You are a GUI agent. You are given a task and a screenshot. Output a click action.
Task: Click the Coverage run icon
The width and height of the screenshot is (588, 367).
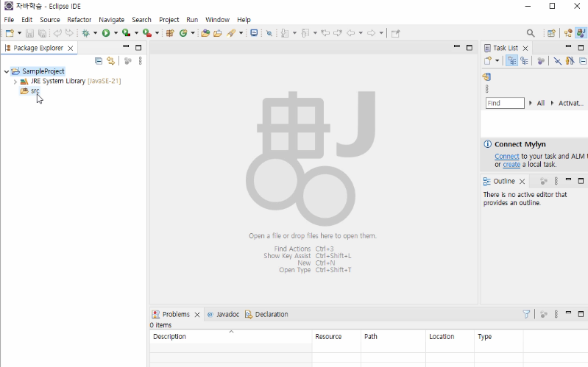coord(127,33)
